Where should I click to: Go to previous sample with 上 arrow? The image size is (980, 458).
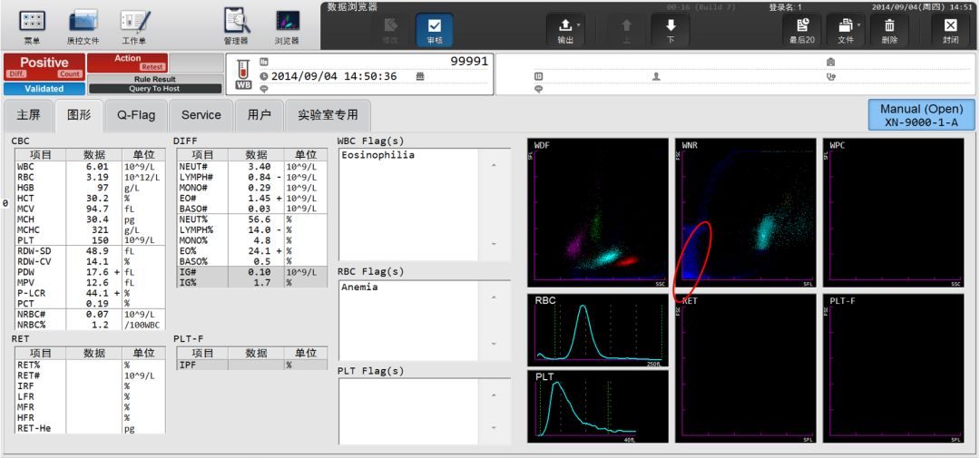click(x=627, y=30)
